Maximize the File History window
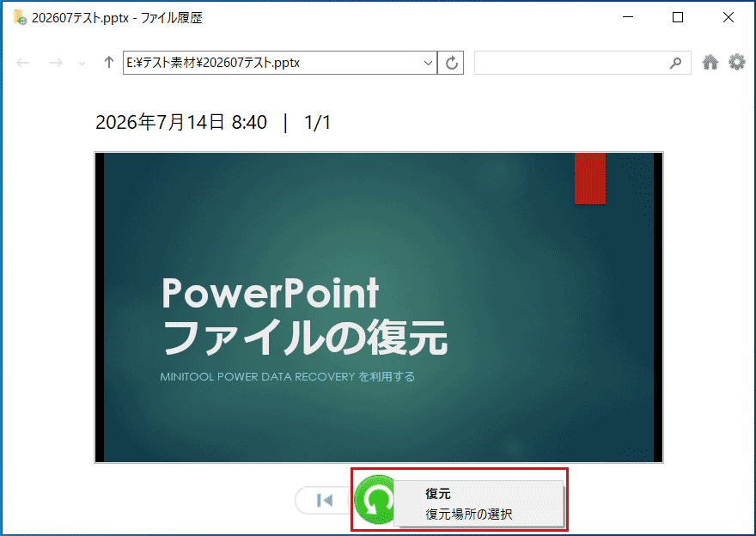This screenshot has width=756, height=536. [678, 17]
